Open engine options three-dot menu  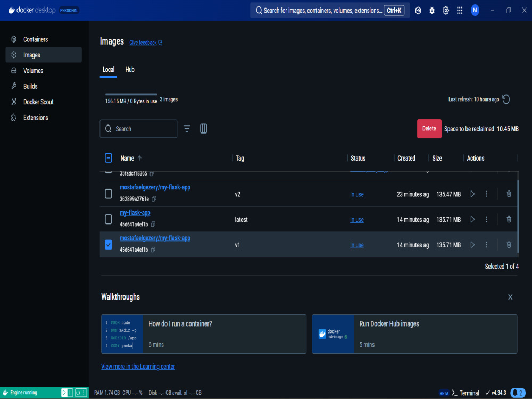click(84, 393)
